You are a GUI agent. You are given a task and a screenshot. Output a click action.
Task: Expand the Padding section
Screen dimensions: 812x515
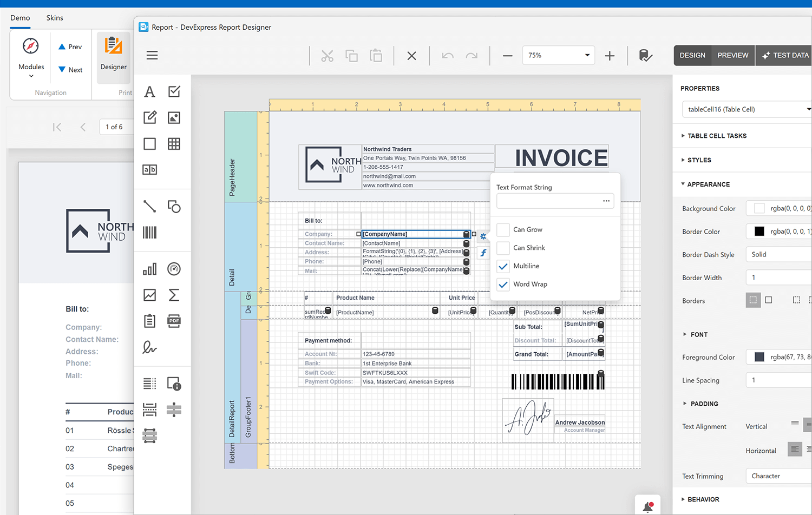701,404
